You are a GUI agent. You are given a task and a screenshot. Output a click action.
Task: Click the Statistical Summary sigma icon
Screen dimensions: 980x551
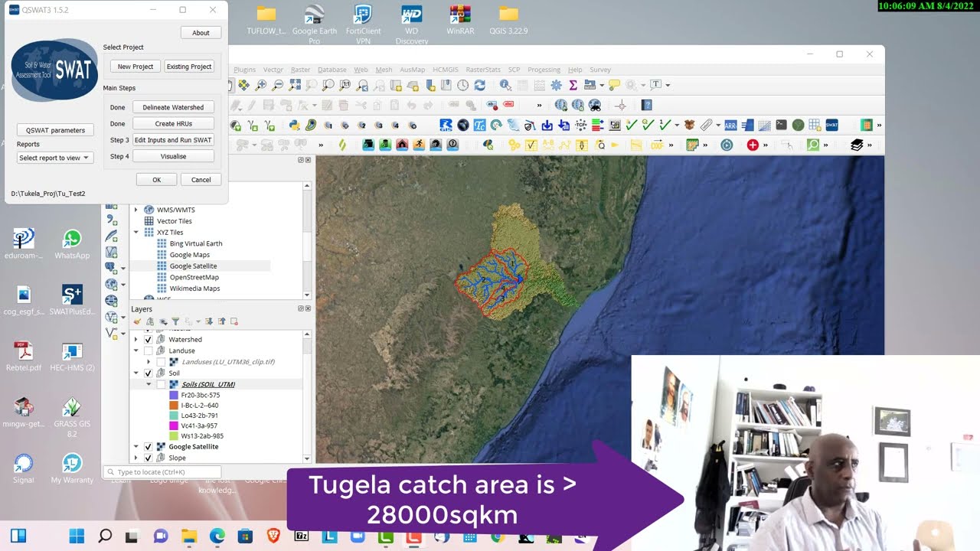(573, 85)
